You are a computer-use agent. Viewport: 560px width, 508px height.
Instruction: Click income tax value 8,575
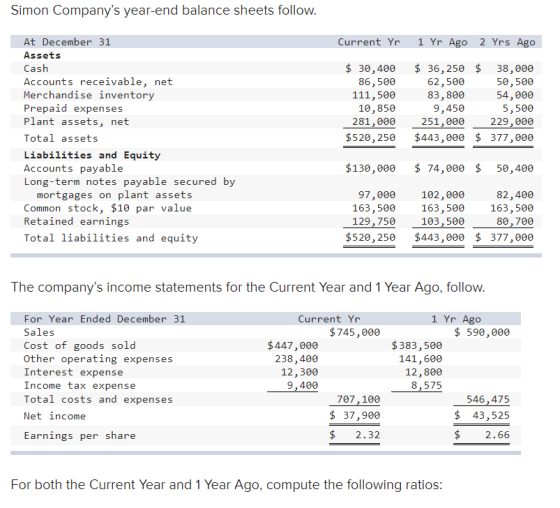[426, 385]
